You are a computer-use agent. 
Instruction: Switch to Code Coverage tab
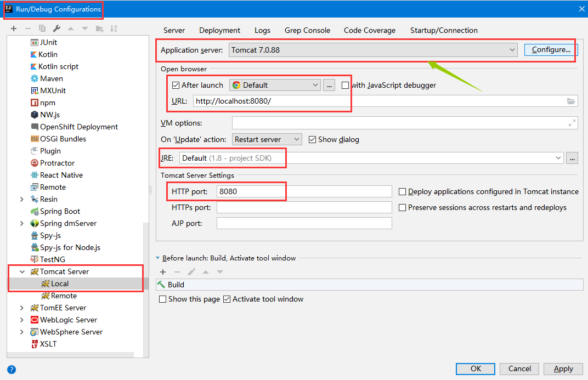coord(370,30)
